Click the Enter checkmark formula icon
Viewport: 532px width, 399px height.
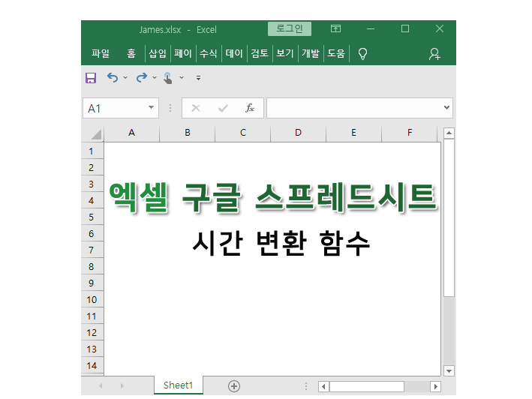(x=223, y=108)
